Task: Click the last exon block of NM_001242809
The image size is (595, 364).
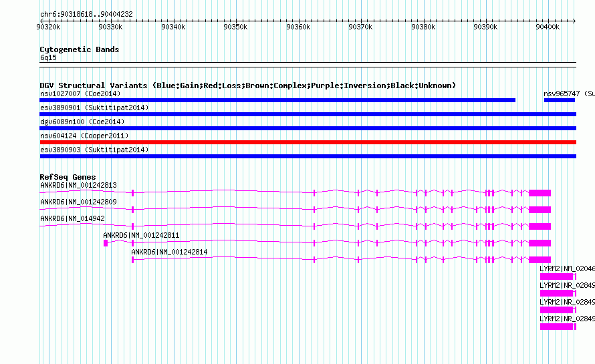Action: pos(540,210)
